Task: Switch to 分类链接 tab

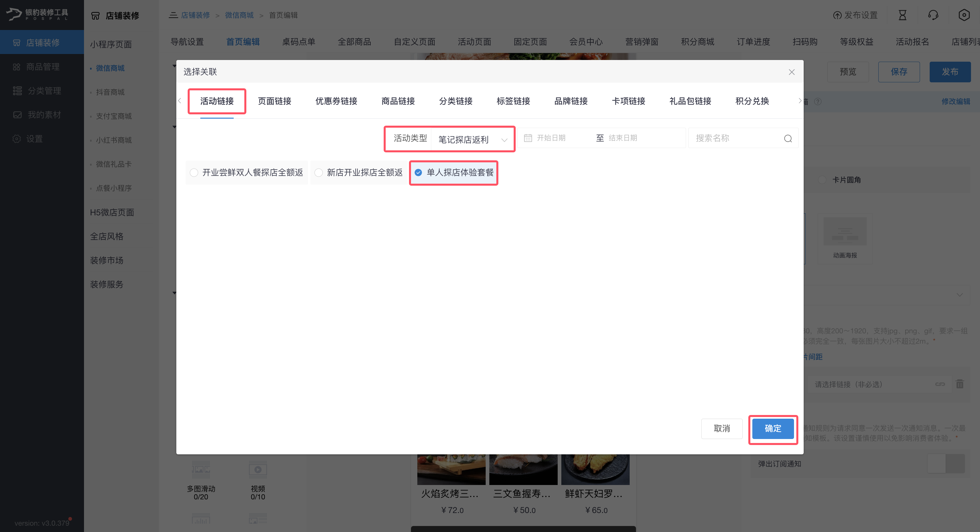Action: [455, 101]
